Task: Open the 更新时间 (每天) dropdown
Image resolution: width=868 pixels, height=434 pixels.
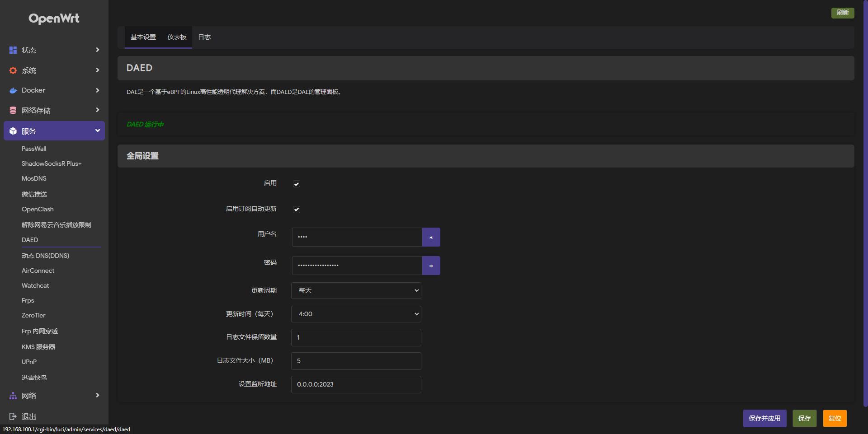Action: point(356,314)
